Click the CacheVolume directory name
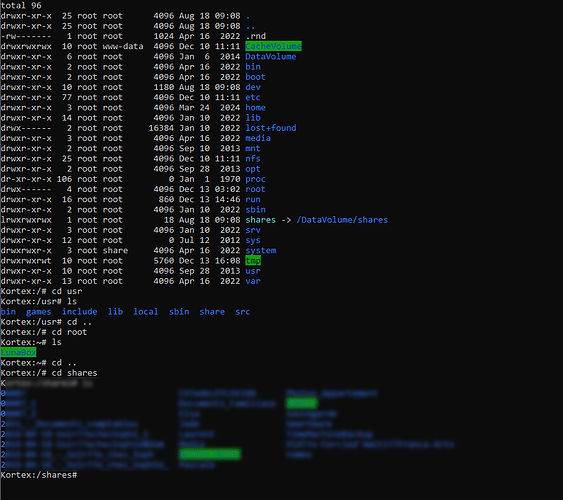 [273, 46]
